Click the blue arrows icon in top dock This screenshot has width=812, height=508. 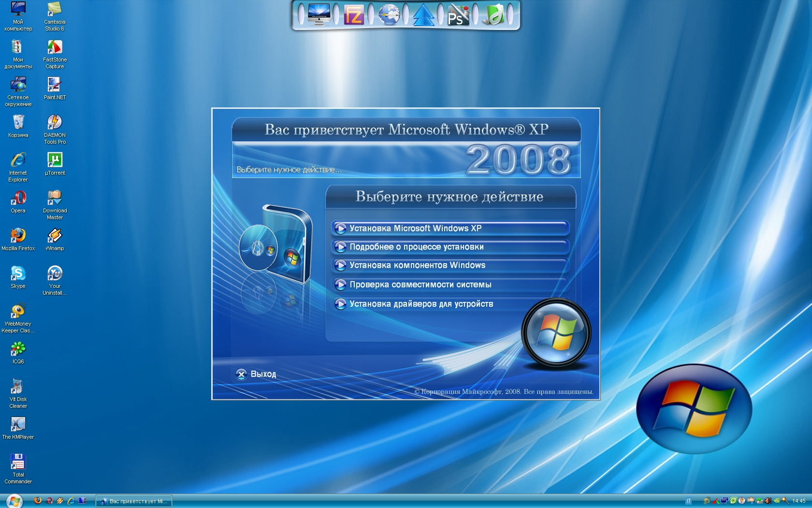[424, 15]
